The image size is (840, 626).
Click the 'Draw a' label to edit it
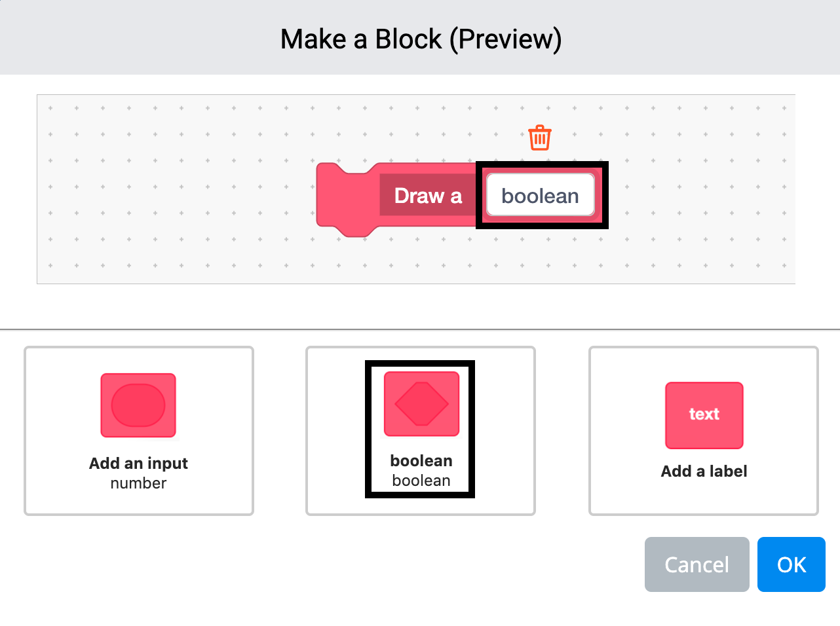427,195
